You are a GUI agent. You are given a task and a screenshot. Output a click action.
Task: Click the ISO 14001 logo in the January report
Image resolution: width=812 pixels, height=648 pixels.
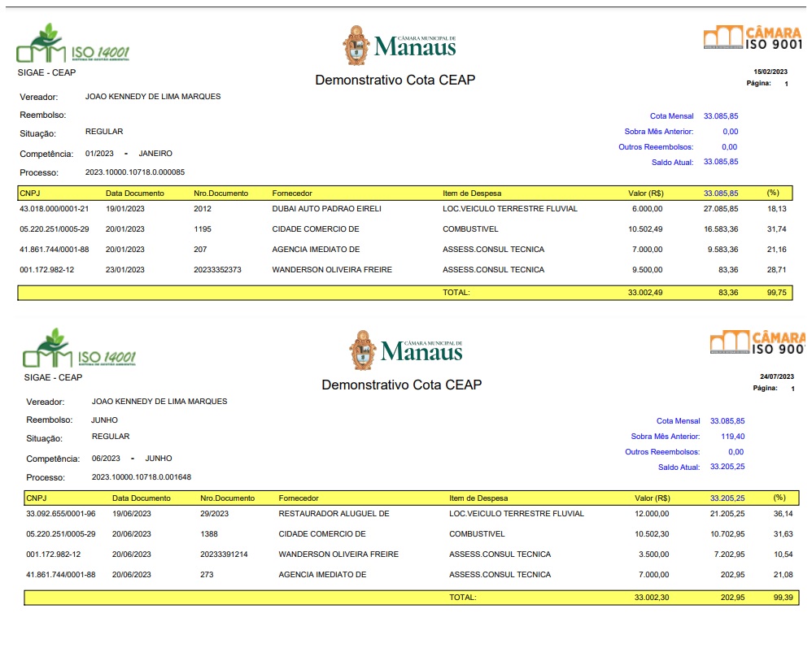coord(72,43)
